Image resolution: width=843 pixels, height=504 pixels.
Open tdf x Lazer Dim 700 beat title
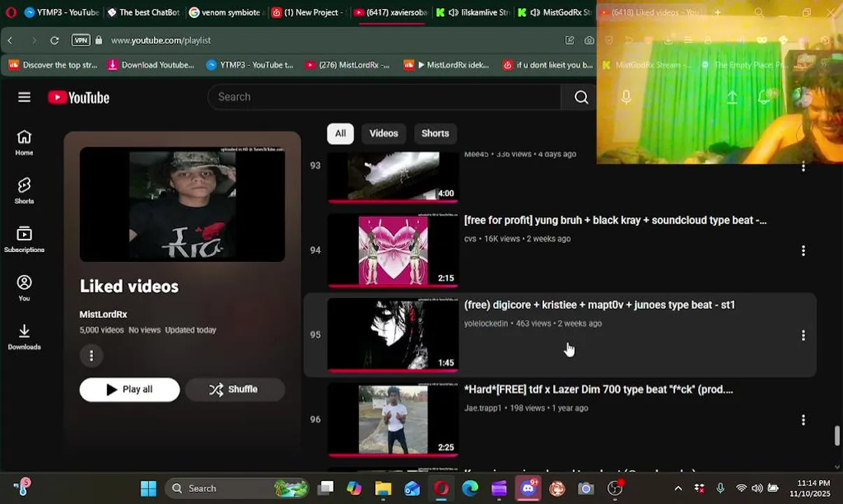(x=599, y=390)
